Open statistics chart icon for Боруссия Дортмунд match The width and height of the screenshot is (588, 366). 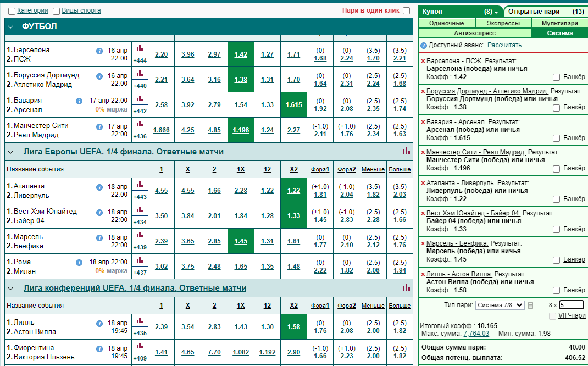[140, 73]
